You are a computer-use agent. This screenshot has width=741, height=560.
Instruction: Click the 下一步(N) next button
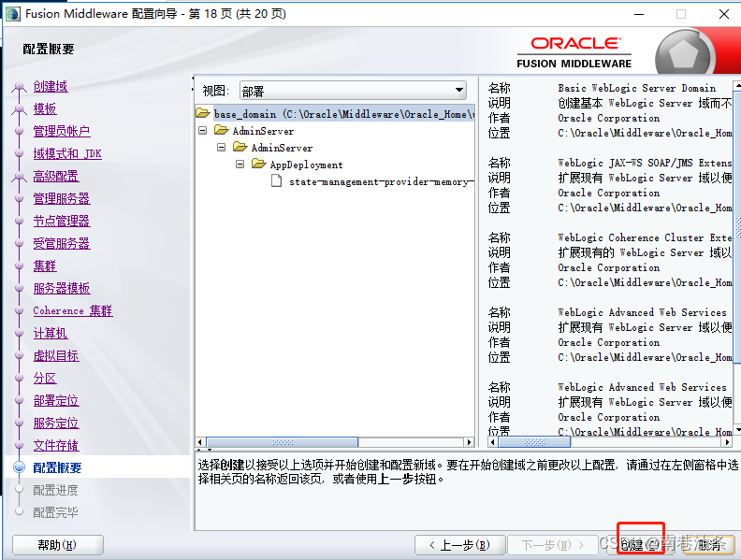[x=552, y=545]
